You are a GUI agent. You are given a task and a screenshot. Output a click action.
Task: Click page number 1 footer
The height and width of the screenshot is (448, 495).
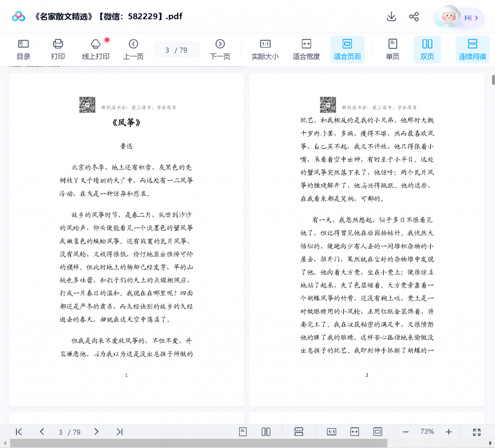pos(126,376)
